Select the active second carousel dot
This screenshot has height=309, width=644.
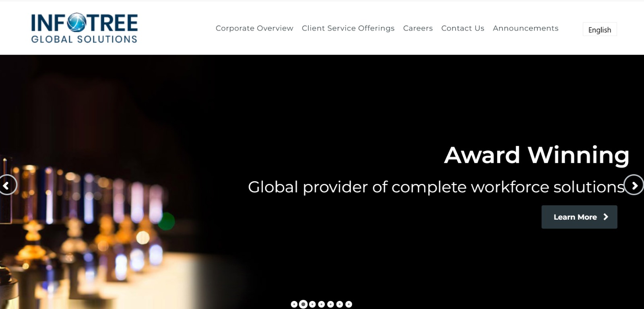(x=303, y=304)
